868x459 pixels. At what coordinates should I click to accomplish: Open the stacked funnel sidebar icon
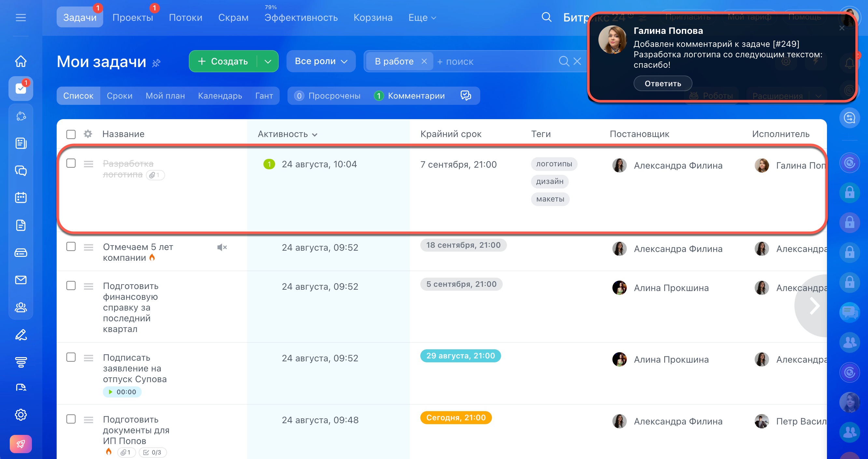[x=21, y=362]
